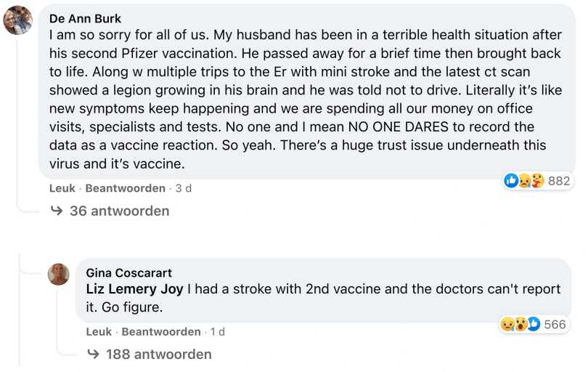Click the reply arrow icon beside 36 antwoorden
The image size is (588, 372).
(57, 211)
